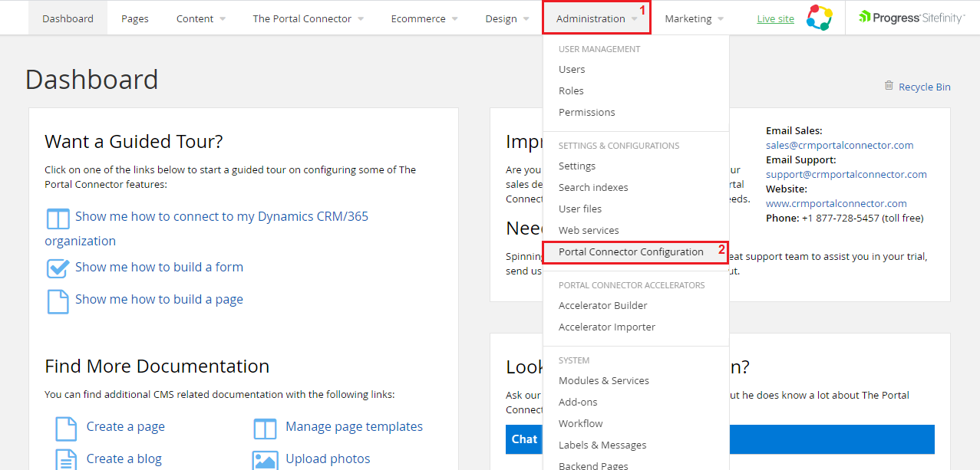Open the Design menu
Screen dimensions: 980x470
(x=501, y=18)
